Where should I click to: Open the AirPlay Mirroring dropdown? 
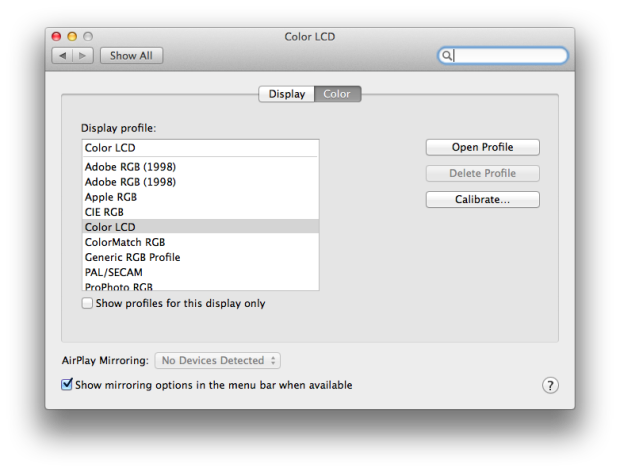coord(217,361)
